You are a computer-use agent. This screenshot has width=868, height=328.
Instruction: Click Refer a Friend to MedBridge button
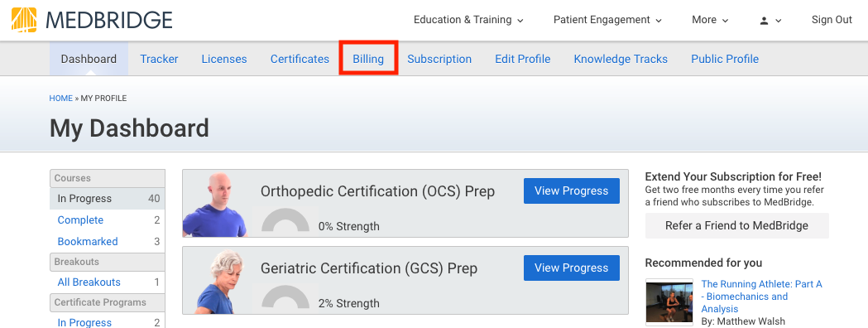[x=736, y=225]
